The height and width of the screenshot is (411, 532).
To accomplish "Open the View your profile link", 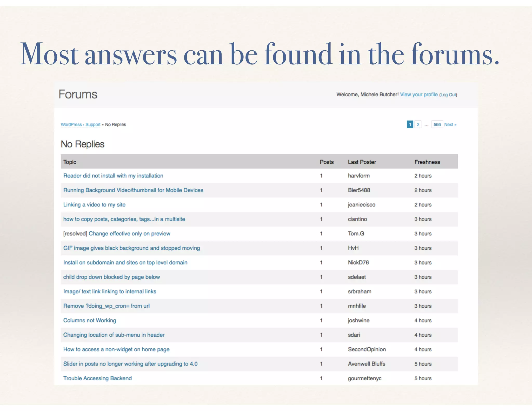I will point(419,95).
